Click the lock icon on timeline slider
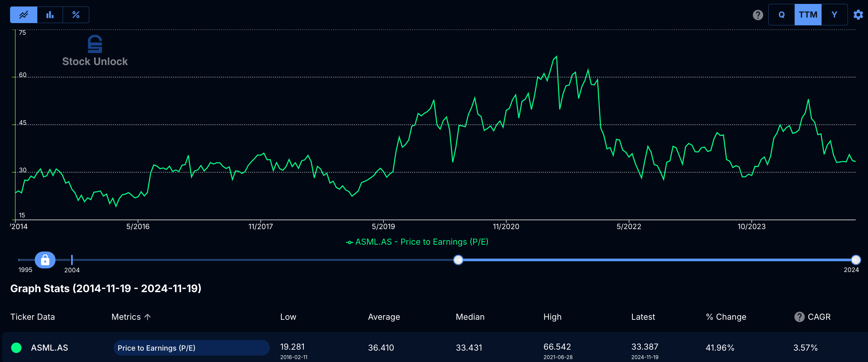Viewport: 868px width, 362px height. (x=45, y=260)
